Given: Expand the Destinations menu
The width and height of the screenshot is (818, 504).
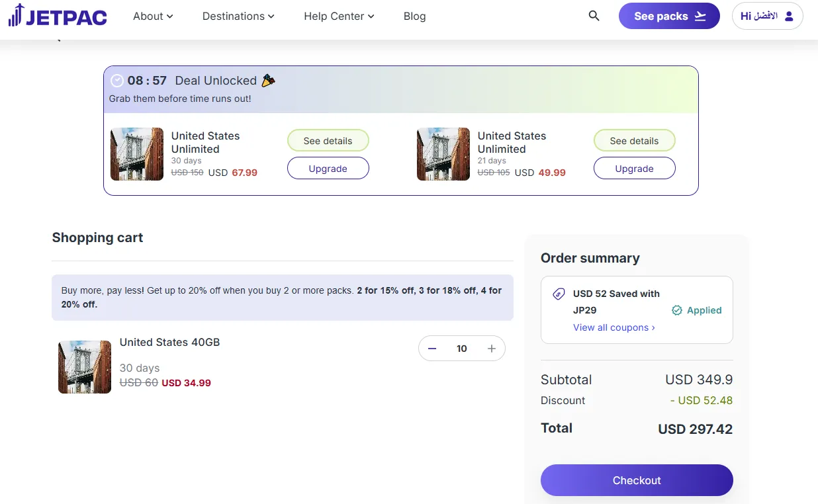Looking at the screenshot, I should point(238,16).
